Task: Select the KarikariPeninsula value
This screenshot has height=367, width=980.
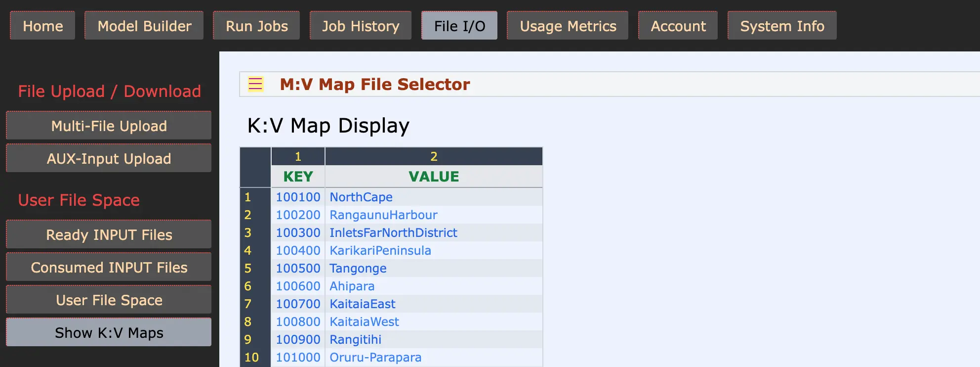Action: (434, 250)
